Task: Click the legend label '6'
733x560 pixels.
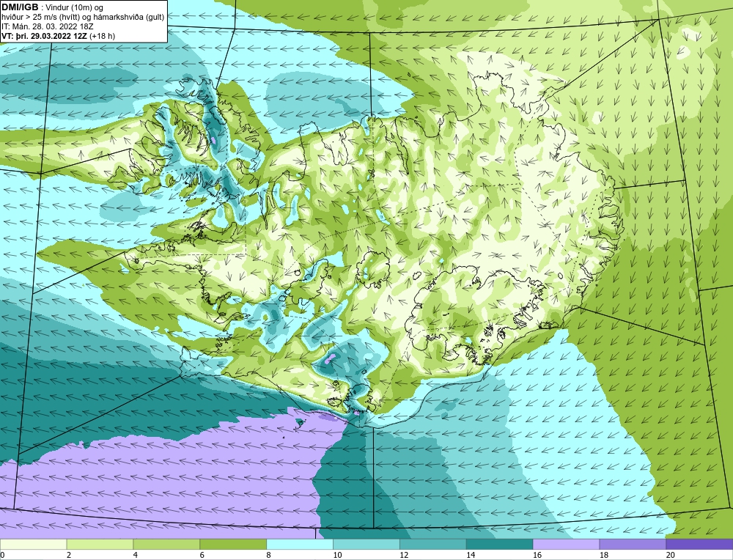Action: 202,555
